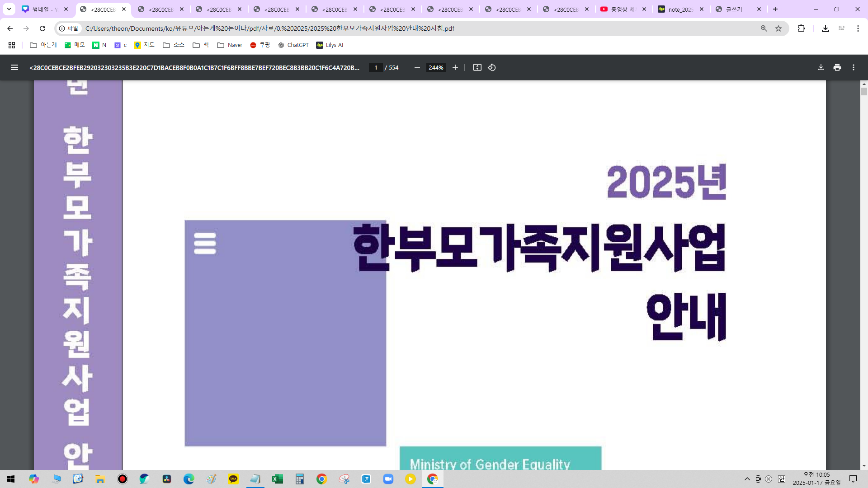Click the fit to page icon
Viewport: 868px width, 488px height.
point(477,67)
